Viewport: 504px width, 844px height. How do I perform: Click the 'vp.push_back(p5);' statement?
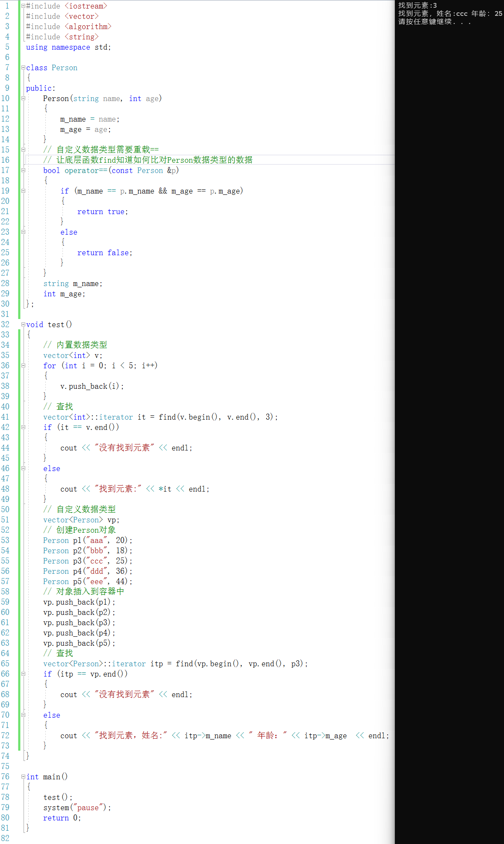coord(79,643)
